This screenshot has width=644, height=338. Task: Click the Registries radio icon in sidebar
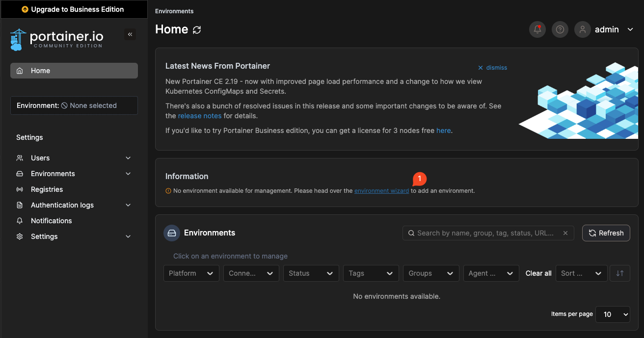(x=20, y=189)
